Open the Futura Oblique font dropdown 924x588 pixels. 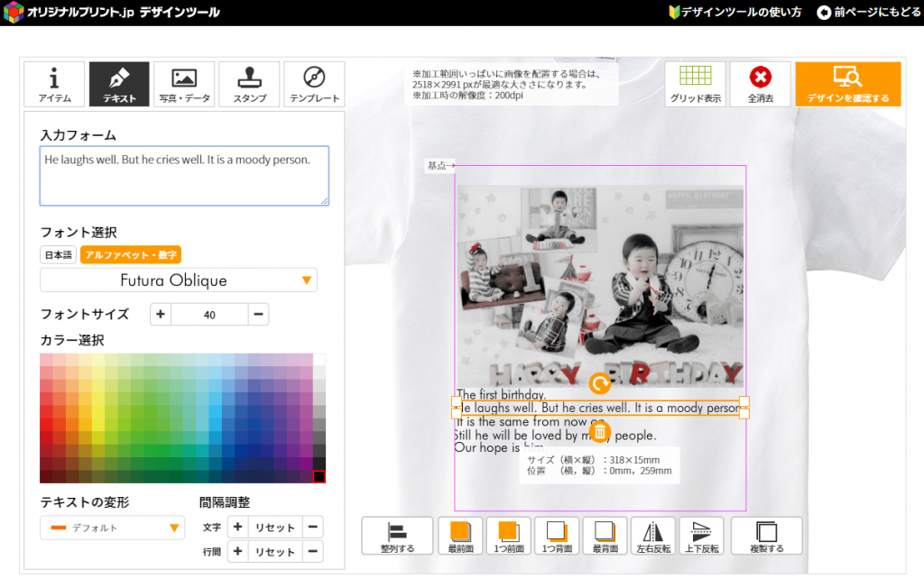[179, 280]
